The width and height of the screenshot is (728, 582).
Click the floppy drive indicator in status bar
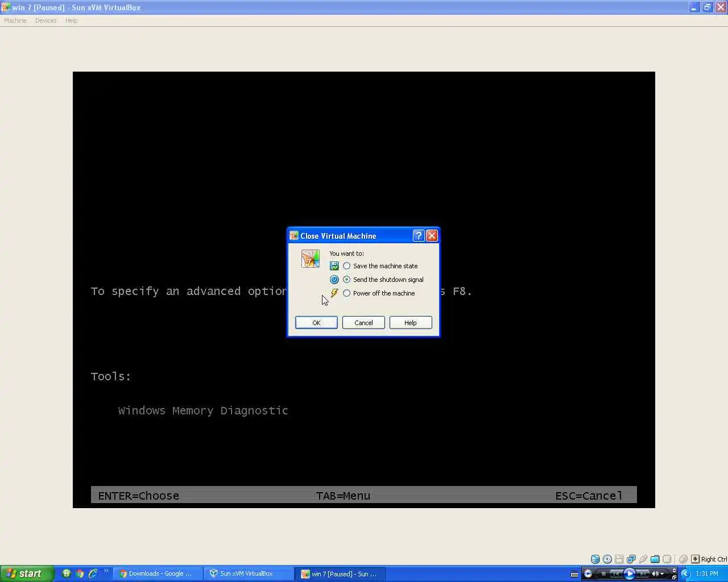pyautogui.click(x=619, y=559)
